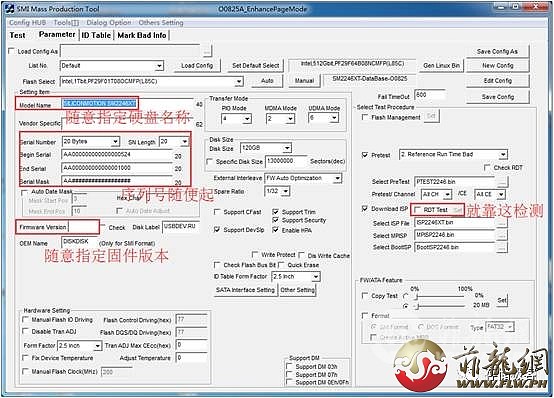Enable Specific Disk Size checkbox

point(209,161)
